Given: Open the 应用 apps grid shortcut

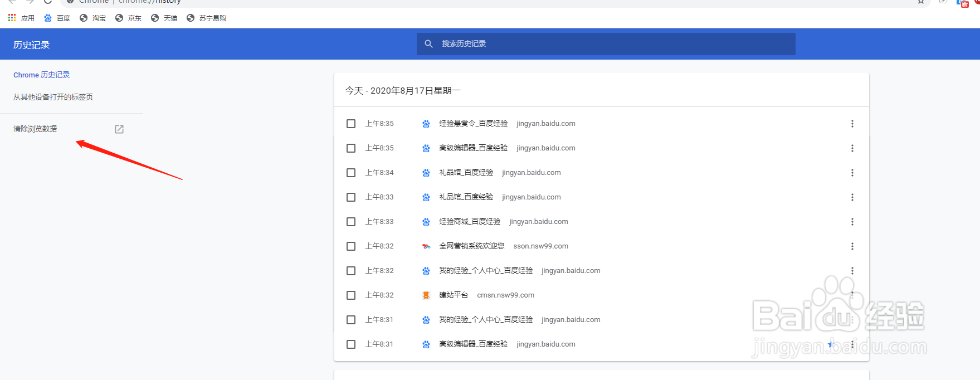Looking at the screenshot, I should pos(21,18).
